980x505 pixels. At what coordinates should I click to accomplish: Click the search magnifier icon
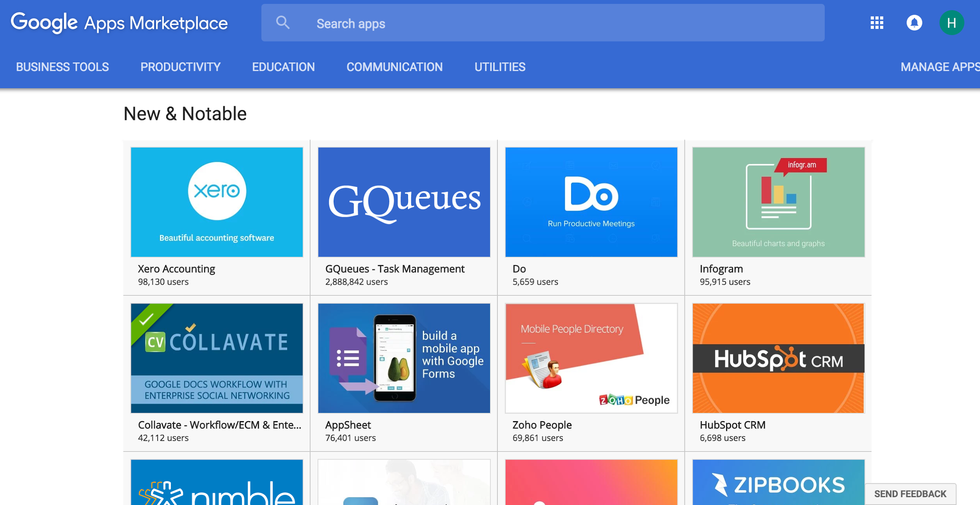coord(283,23)
